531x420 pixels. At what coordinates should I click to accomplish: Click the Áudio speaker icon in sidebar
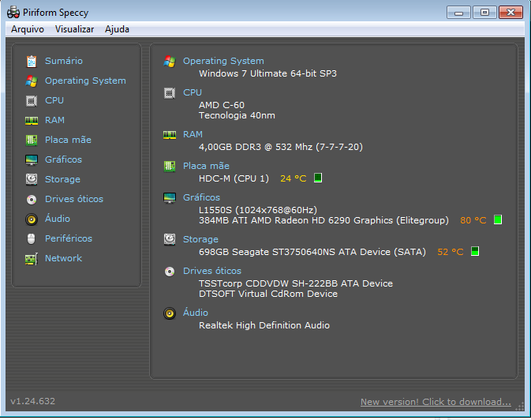pos(32,219)
